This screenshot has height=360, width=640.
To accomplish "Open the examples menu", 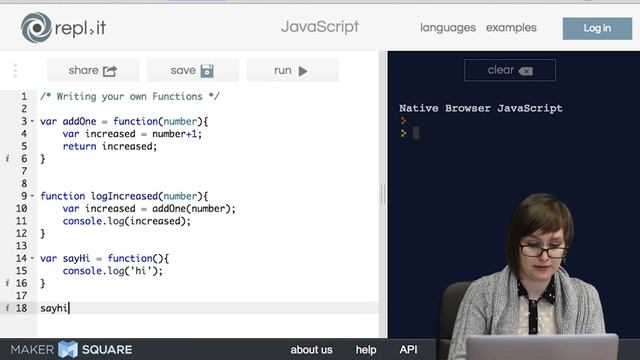I will point(511,28).
